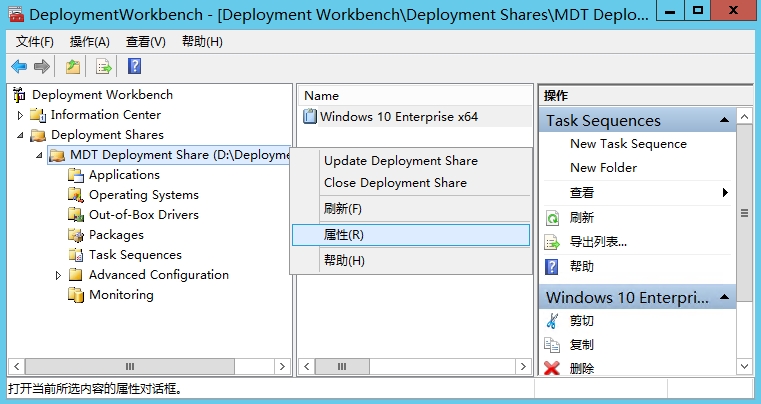The width and height of the screenshot is (761, 404).
Task: Click the DeploymentWorkbench title bar app icon
Action: 16,14
